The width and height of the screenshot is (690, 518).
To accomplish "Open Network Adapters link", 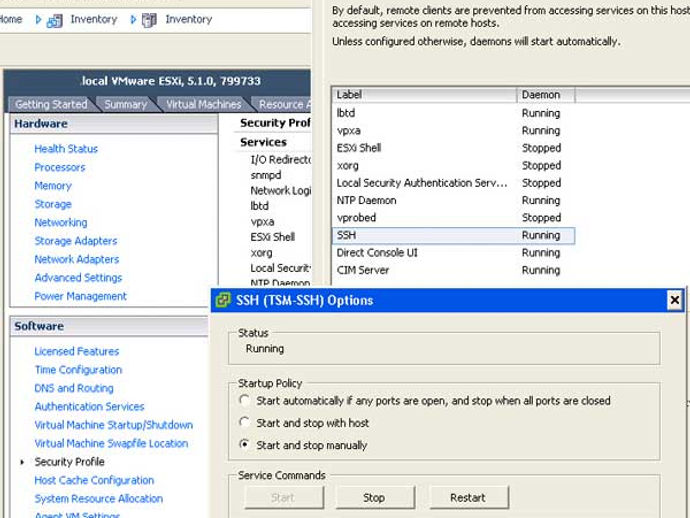I will (77, 259).
